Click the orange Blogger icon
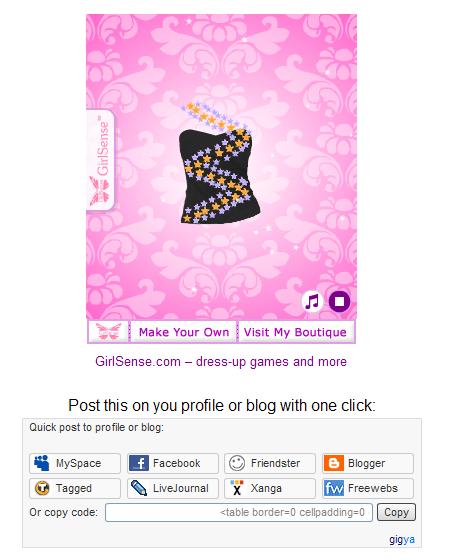This screenshot has width=450, height=560. click(334, 463)
